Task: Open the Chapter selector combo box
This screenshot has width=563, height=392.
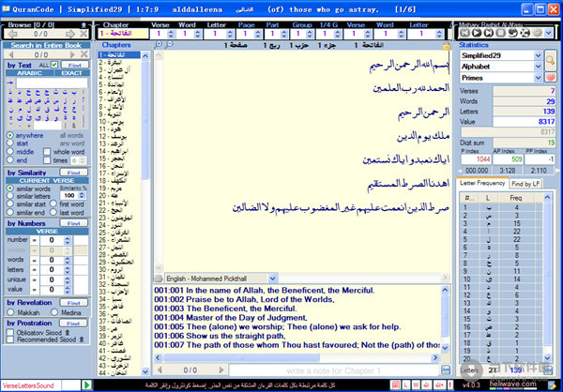Action: point(123,34)
